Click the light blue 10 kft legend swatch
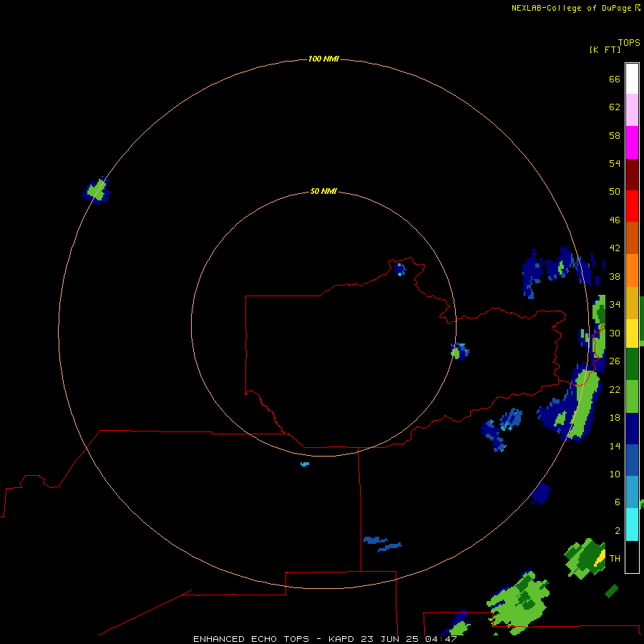This screenshot has width=644, height=644. 632,492
